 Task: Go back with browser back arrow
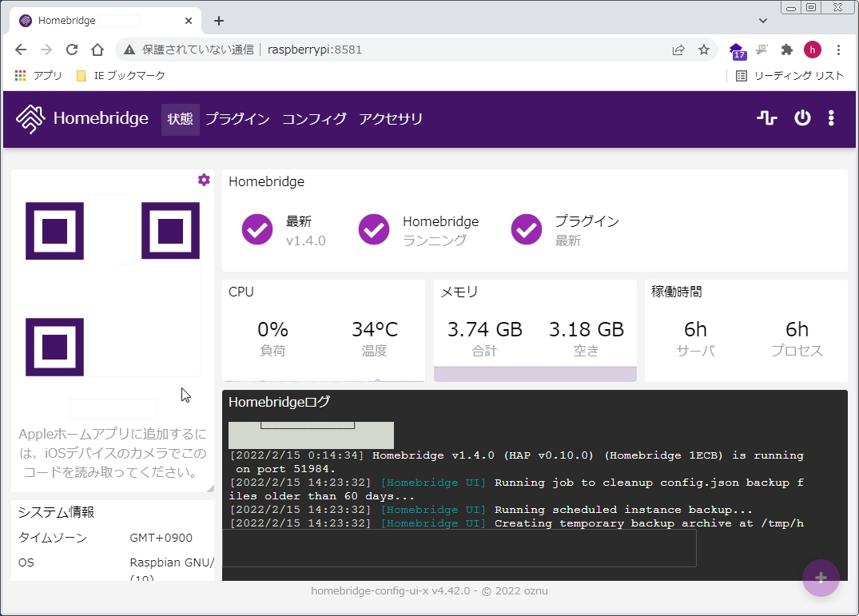pyautogui.click(x=21, y=50)
